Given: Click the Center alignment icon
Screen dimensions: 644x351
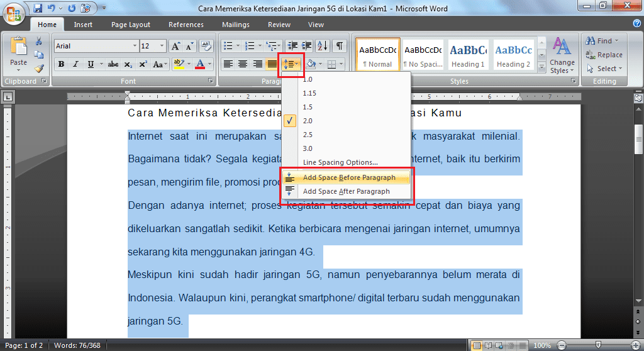Looking at the screenshot, I should [x=243, y=64].
